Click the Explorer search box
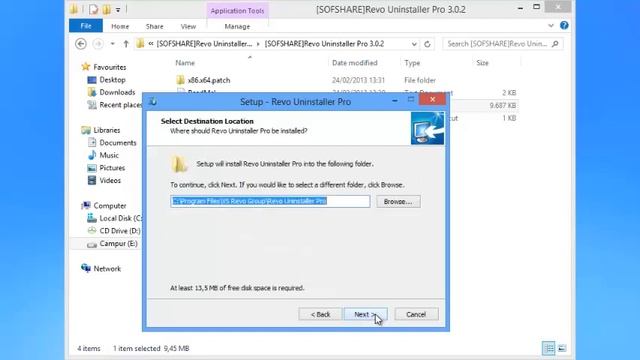The image size is (640, 360). point(502,44)
